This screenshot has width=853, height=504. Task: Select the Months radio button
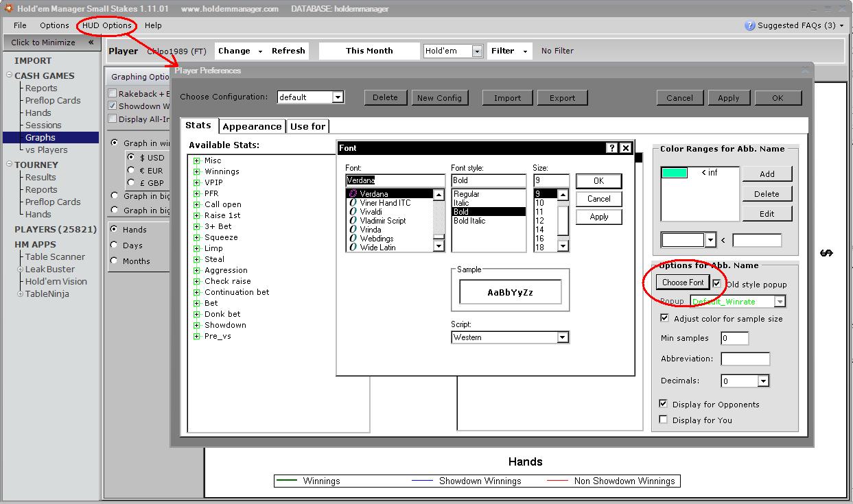pyautogui.click(x=114, y=261)
